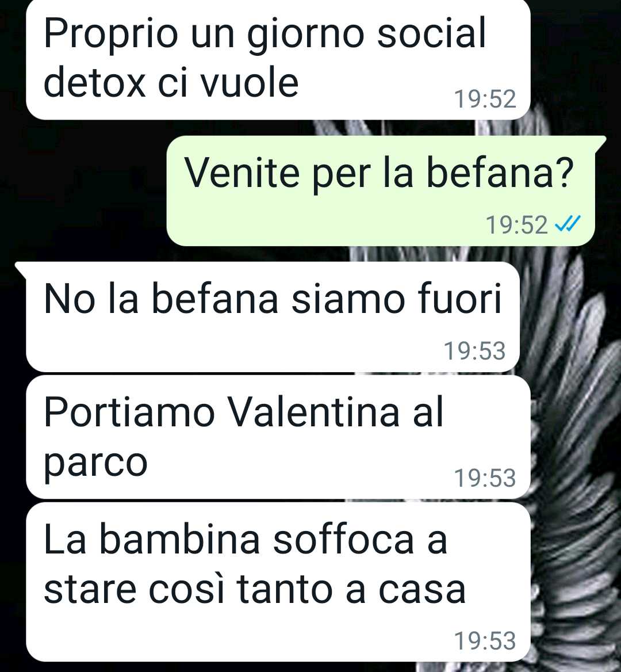Select the 'Proprio un giorno social detox' message
This screenshot has width=621, height=672.
pyautogui.click(x=278, y=59)
